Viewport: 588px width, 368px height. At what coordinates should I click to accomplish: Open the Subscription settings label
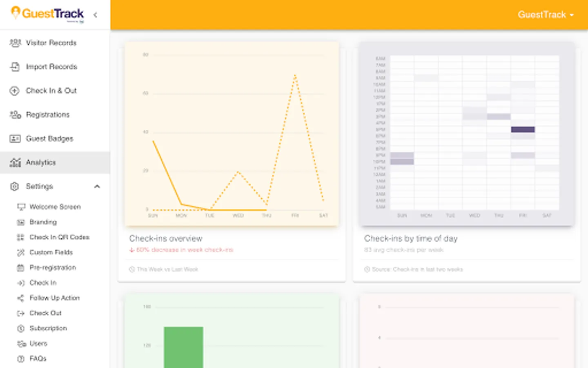[48, 328]
